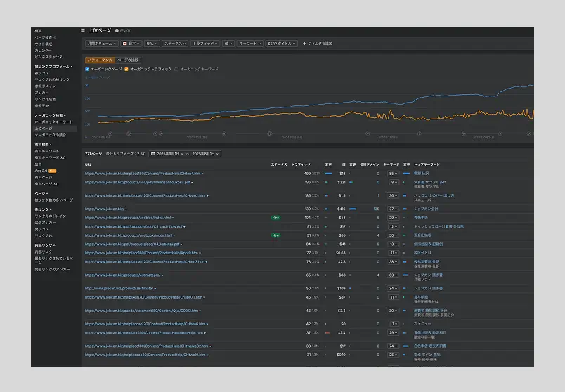Viewport: 565px width, 392px height.
Task: Open the CHtwelve32.htm URL link
Action: [x=147, y=346]
